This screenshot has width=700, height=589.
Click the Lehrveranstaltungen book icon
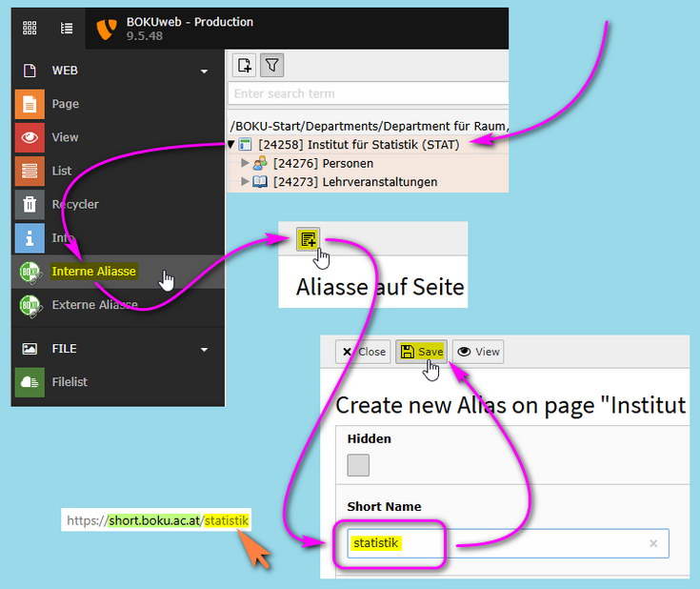pos(260,181)
